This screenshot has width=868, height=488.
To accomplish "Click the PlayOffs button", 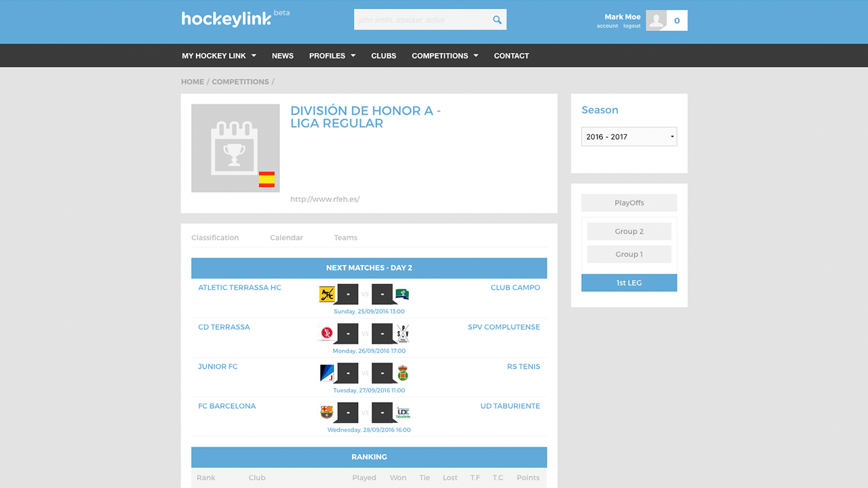I will pos(629,203).
